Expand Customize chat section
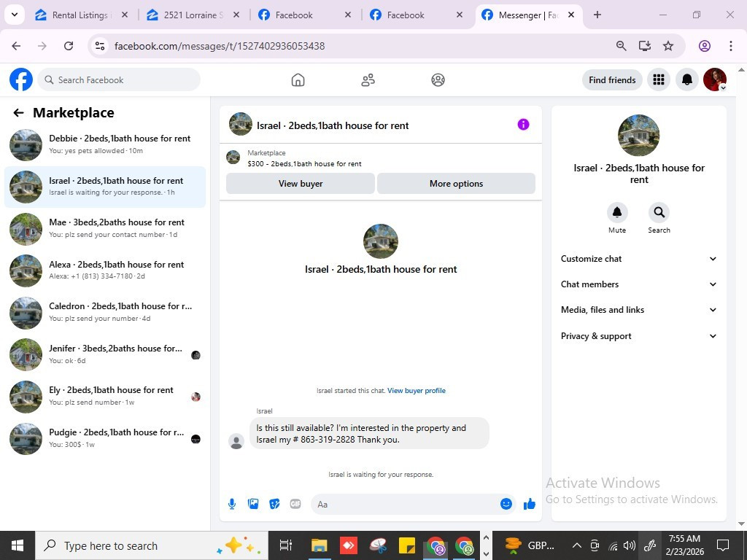Viewport: 747px width, 560px height. (638, 259)
